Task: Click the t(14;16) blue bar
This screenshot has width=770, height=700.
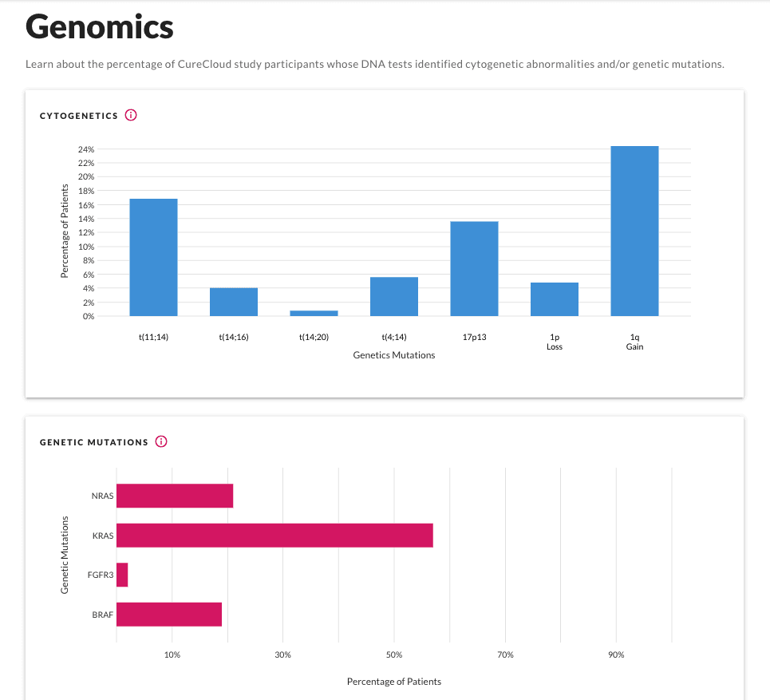Action: tap(234, 302)
